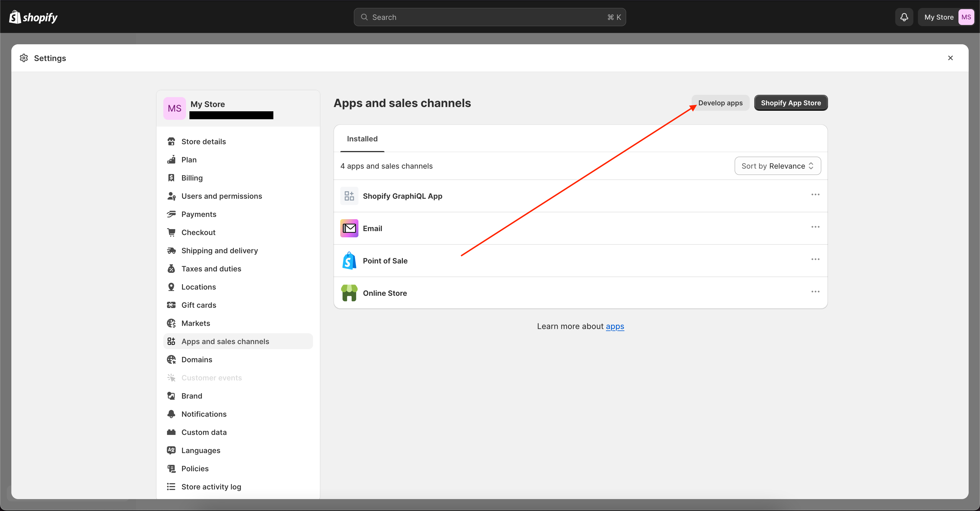Click the MS avatar in top right
This screenshot has height=511, width=980.
tap(966, 17)
